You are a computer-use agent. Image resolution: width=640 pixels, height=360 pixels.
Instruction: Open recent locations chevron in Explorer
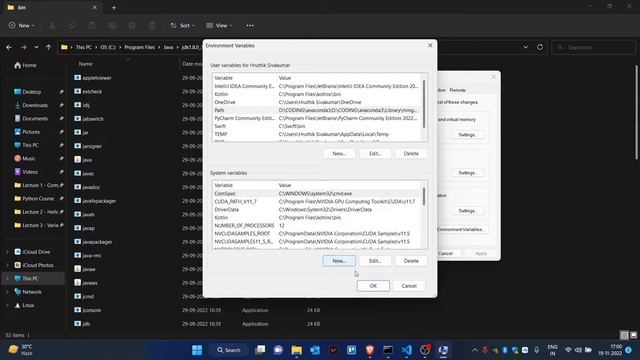(x=36, y=47)
